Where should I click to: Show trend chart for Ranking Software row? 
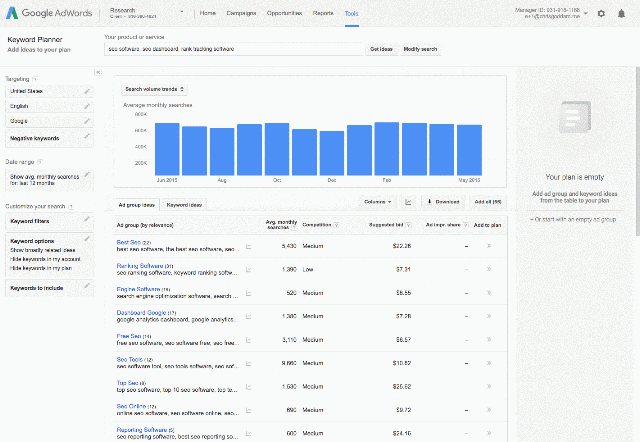pos(249,269)
